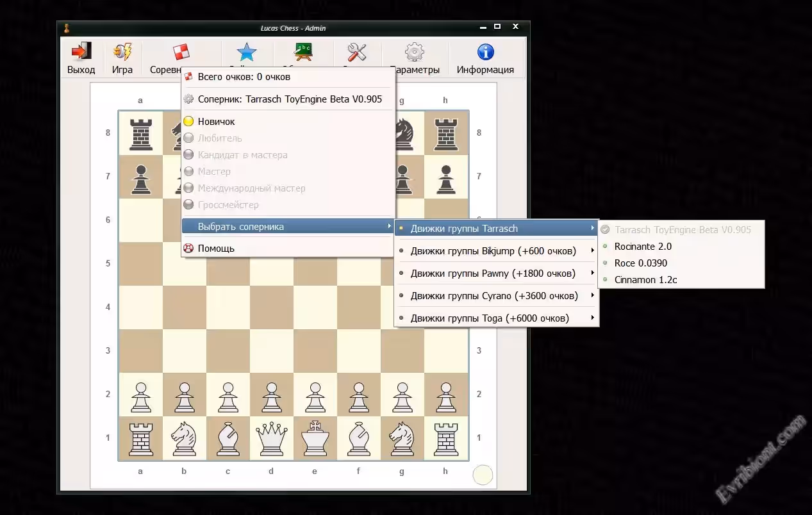Click the wrench and screwdriver tools icon

(357, 53)
